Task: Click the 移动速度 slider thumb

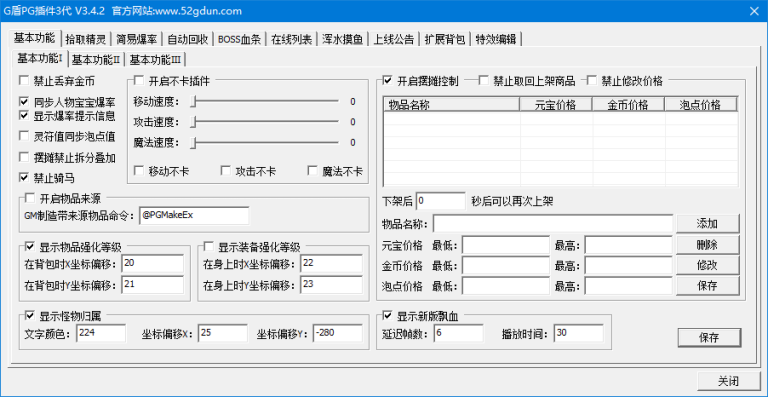Action: [194, 102]
